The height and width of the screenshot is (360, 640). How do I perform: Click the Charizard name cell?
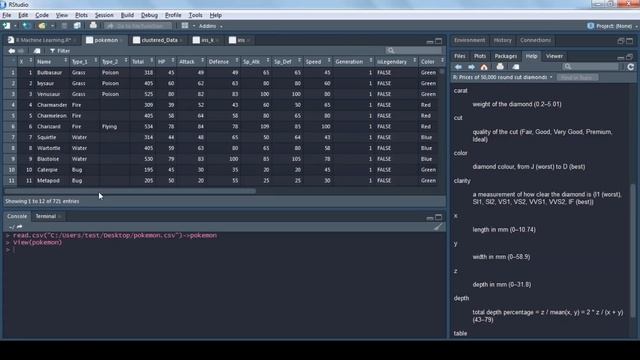(x=49, y=127)
